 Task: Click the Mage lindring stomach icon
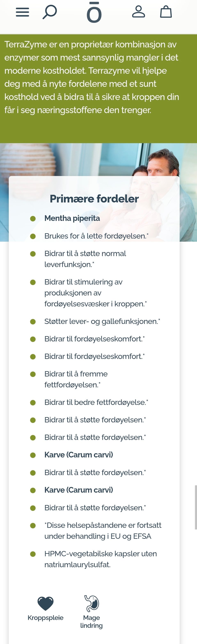(92, 603)
